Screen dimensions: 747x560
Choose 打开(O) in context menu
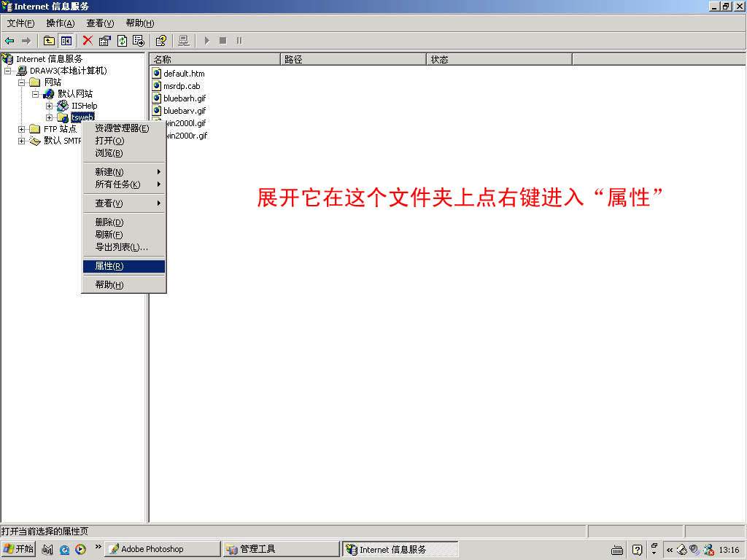pos(124,141)
